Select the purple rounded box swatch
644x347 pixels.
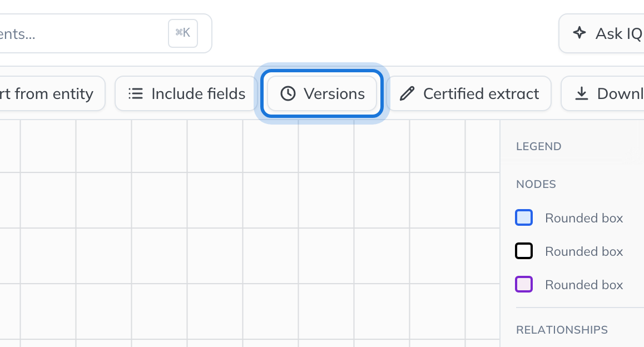click(x=524, y=284)
